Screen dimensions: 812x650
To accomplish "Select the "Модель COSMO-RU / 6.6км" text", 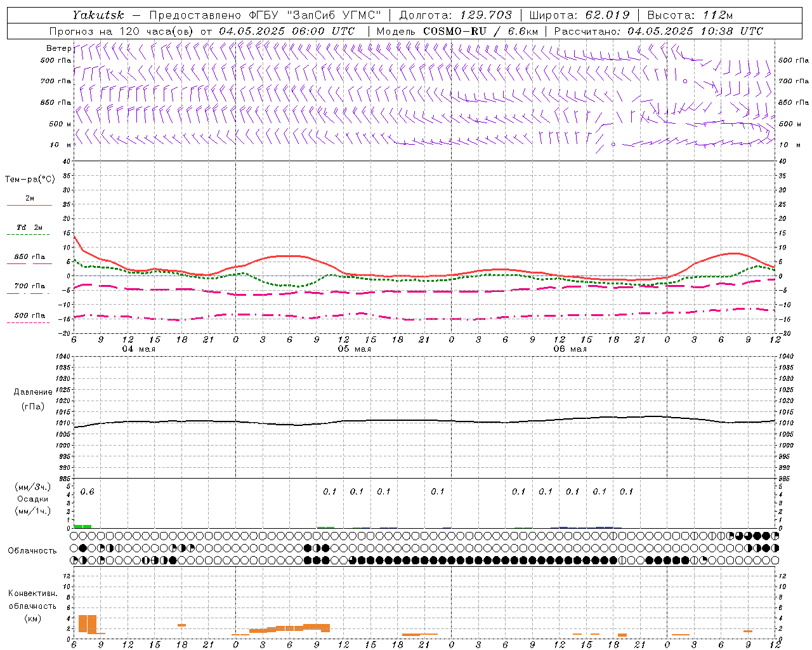I will (457, 31).
